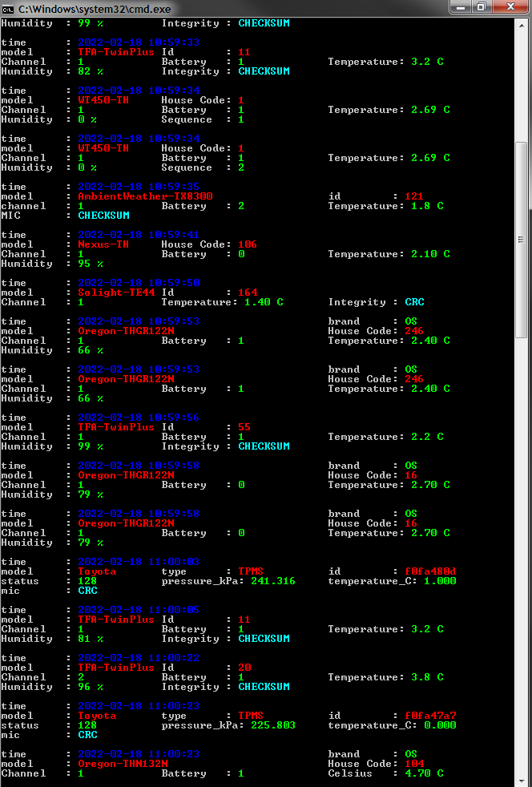Click the humidity value 82 %
Screen dimensions: 532x787
pos(91,71)
